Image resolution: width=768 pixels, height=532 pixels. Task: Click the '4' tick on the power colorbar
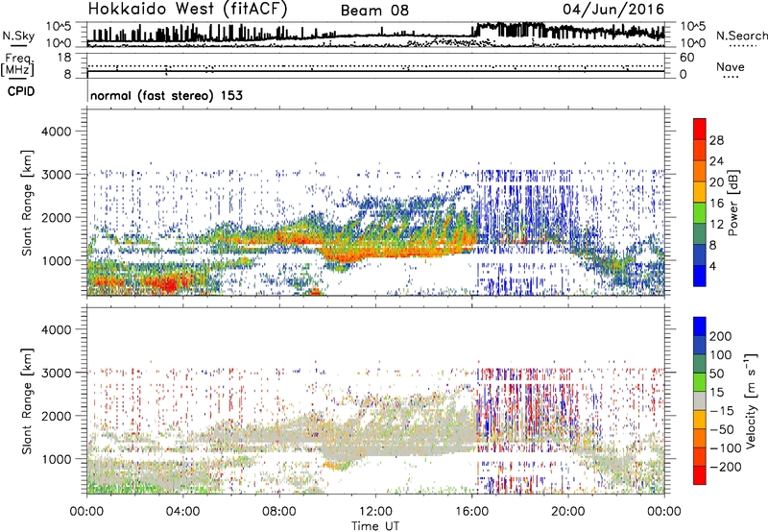[713, 266]
